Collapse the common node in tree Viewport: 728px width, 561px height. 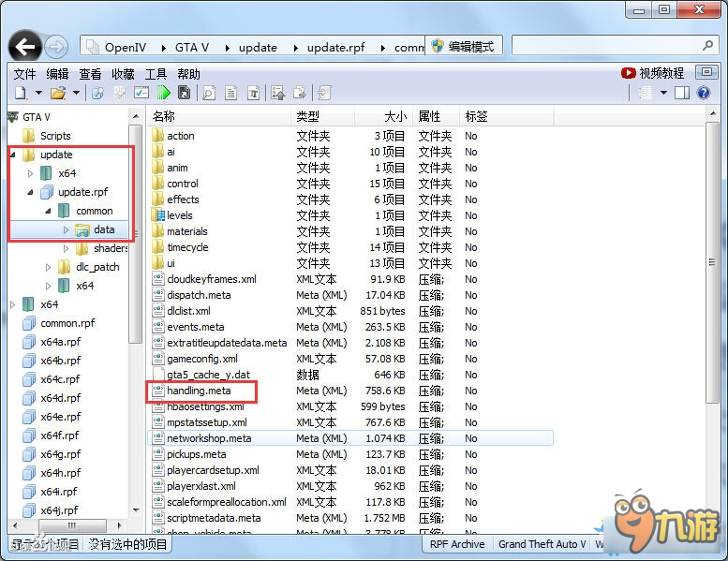49,211
